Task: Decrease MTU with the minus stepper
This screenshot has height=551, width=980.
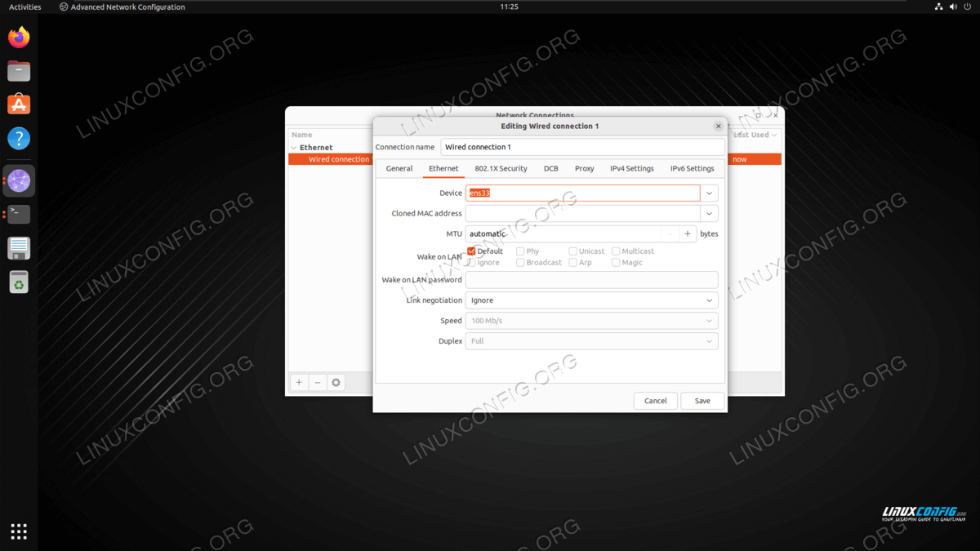Action: tap(670, 234)
